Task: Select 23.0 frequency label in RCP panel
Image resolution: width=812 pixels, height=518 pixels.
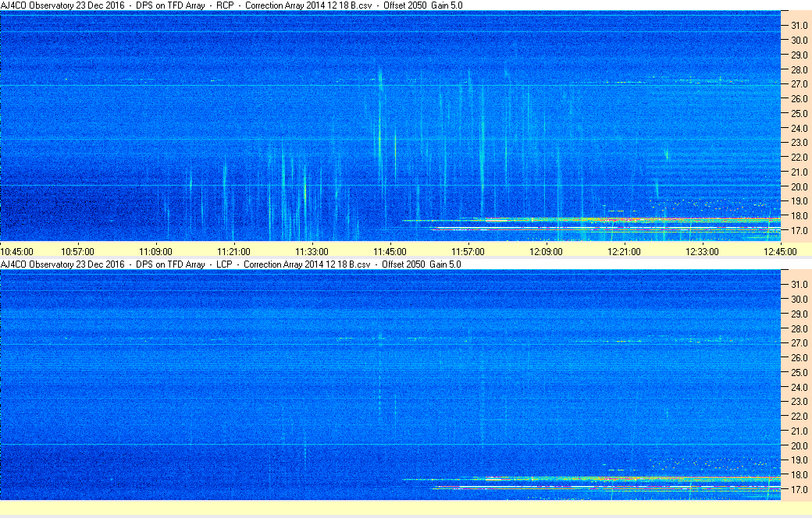Action: [799, 142]
